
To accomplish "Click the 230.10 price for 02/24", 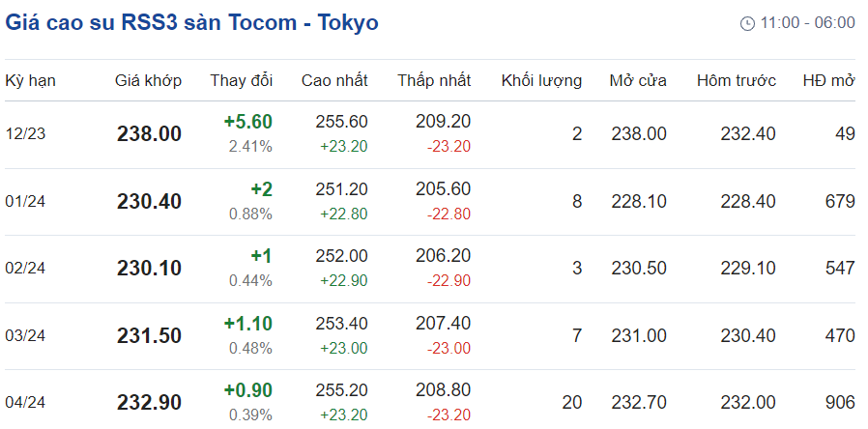I will (x=149, y=269).
